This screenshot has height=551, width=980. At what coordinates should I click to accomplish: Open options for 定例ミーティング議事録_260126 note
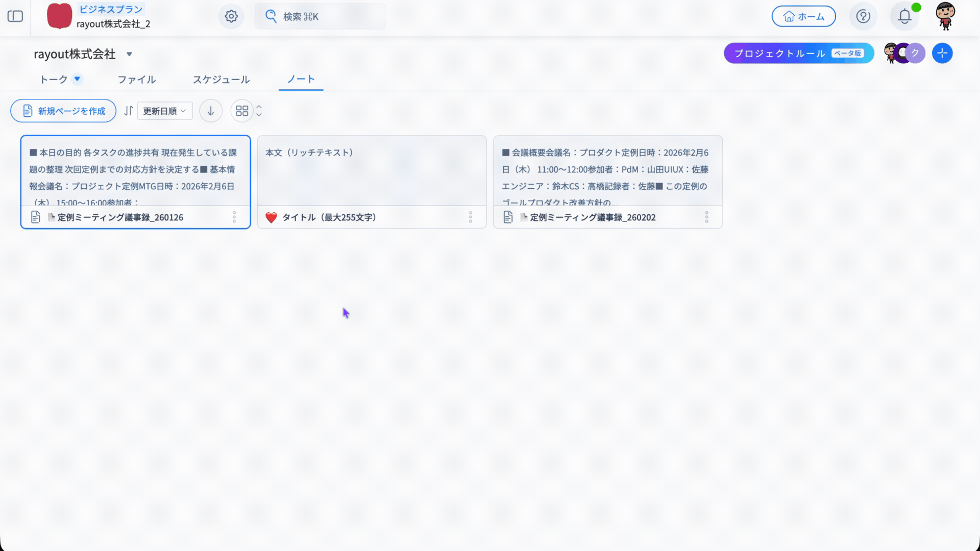pos(234,217)
